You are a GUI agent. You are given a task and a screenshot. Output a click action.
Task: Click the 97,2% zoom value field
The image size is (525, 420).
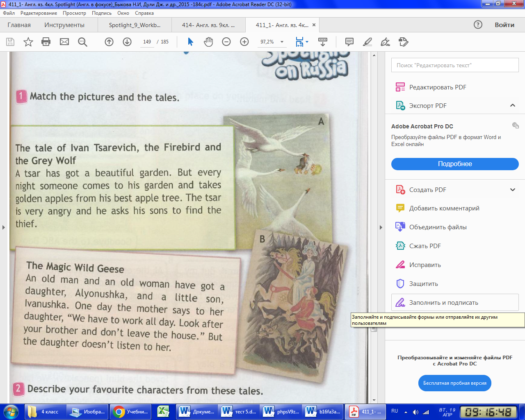coord(267,42)
